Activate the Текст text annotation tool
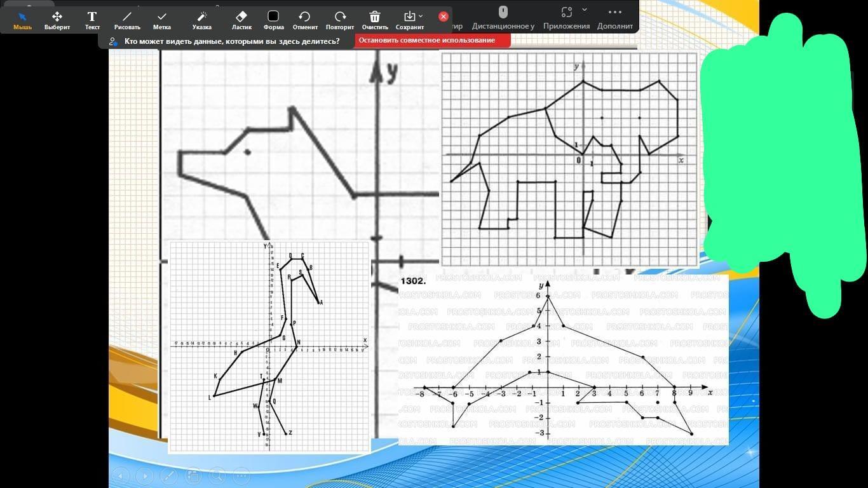868x488 pixels. pos(92,20)
